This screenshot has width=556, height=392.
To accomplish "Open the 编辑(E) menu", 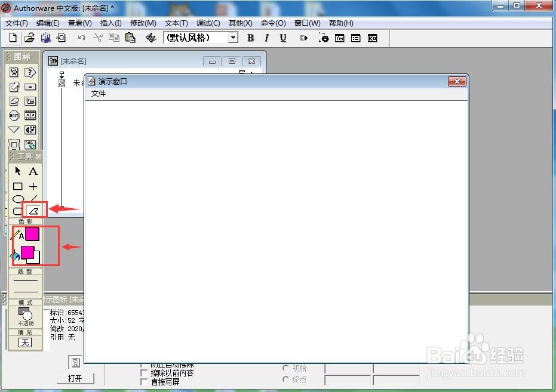I will pyautogui.click(x=48, y=23).
